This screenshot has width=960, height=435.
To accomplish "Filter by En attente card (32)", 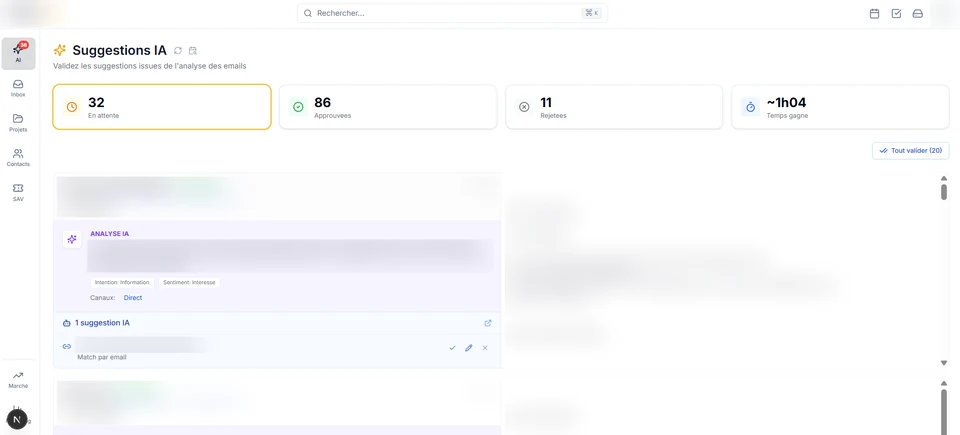I will [162, 107].
